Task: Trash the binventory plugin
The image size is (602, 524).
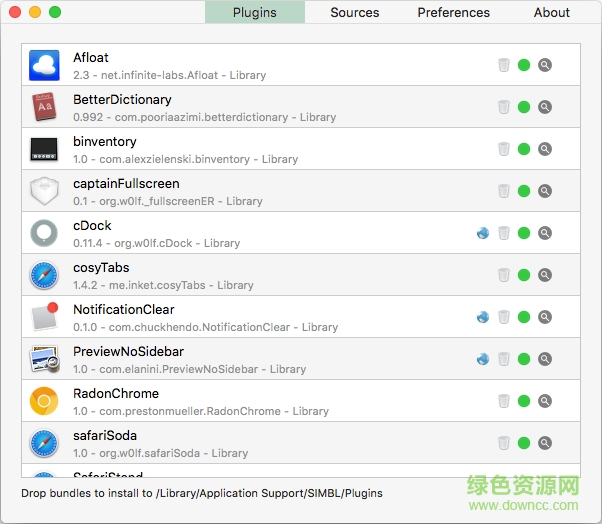Action: coord(504,149)
